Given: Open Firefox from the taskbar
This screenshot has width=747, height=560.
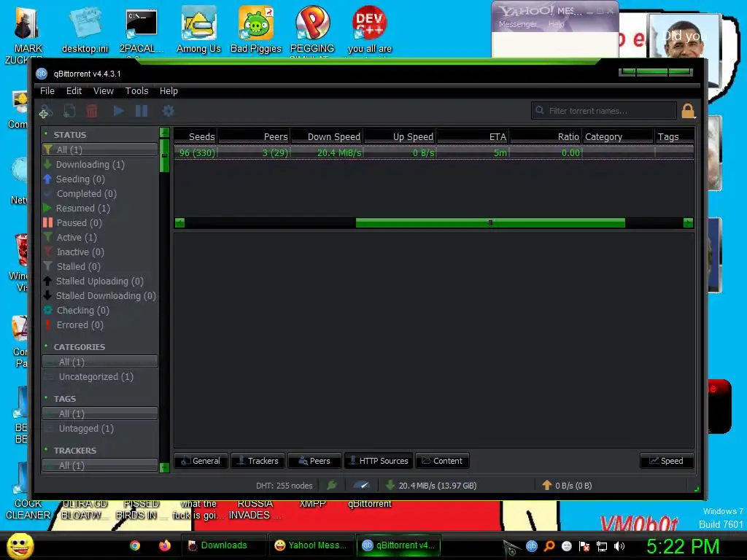Looking at the screenshot, I should [x=165, y=545].
